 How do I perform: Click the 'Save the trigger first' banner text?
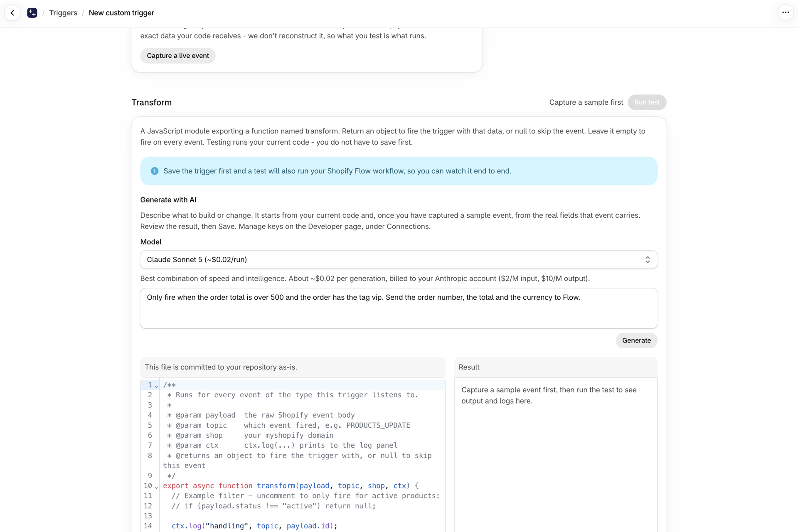pyautogui.click(x=337, y=171)
